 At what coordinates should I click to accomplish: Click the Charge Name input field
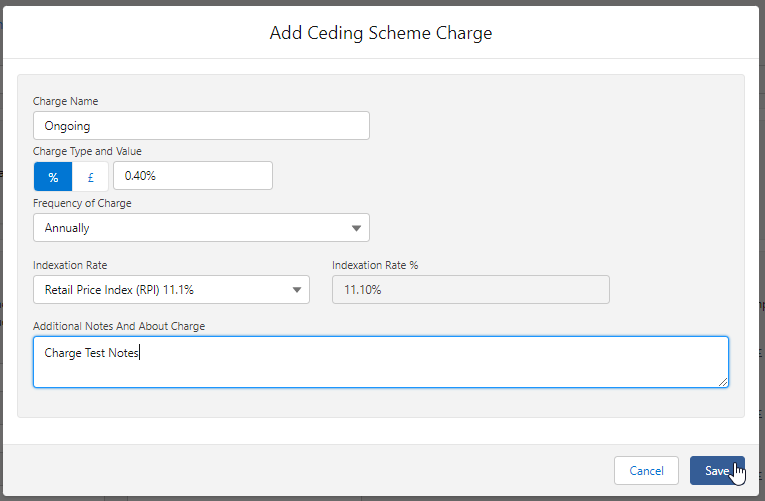click(201, 126)
